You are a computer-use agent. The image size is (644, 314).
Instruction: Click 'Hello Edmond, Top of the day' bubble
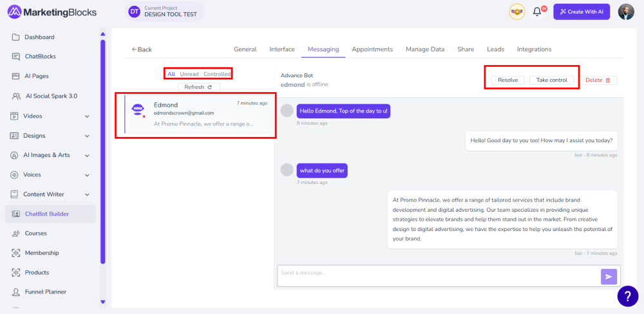(x=343, y=111)
